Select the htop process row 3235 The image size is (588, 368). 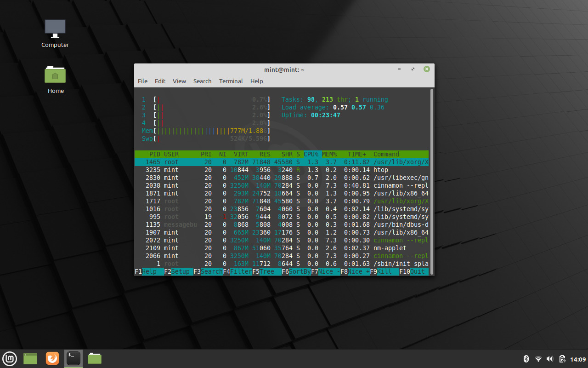[282, 170]
